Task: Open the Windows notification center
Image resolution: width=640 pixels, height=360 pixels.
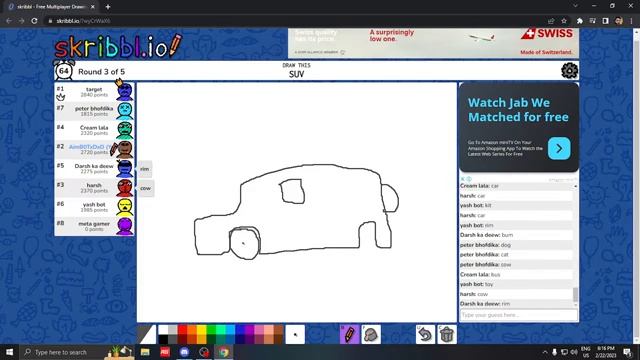Action: click(627, 352)
